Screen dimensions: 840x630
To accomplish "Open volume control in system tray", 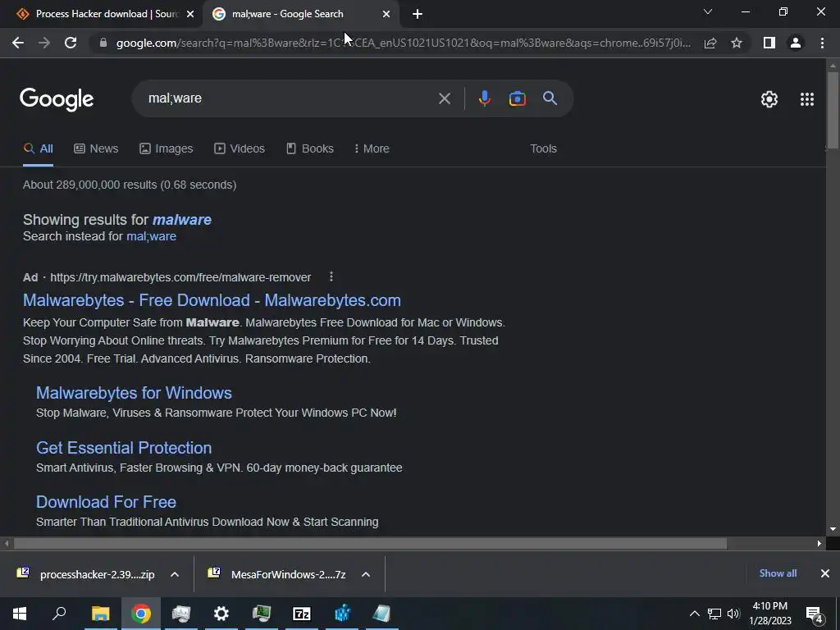I will point(734,614).
